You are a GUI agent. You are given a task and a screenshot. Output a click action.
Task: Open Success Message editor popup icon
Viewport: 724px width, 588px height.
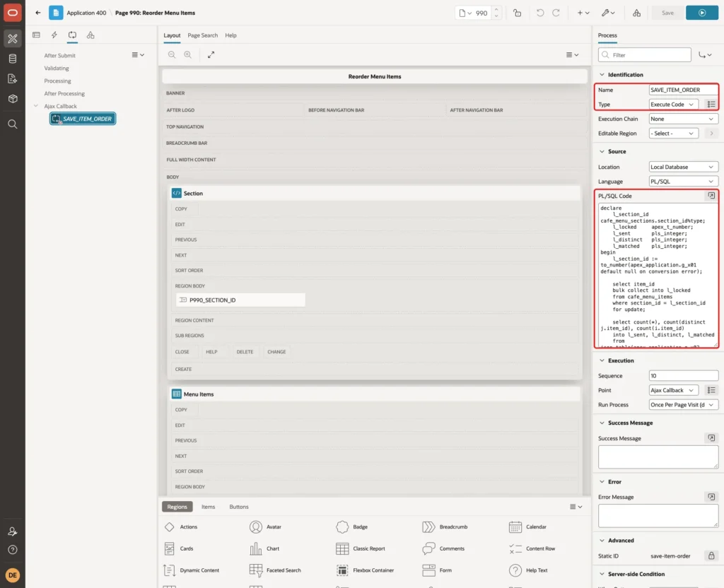[711, 438]
